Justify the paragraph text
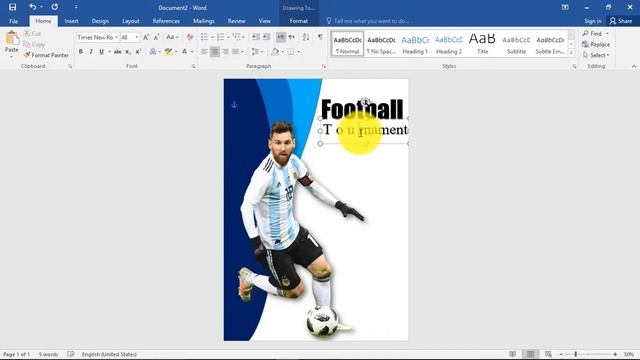Screen dimensions: 640x360 [236, 51]
